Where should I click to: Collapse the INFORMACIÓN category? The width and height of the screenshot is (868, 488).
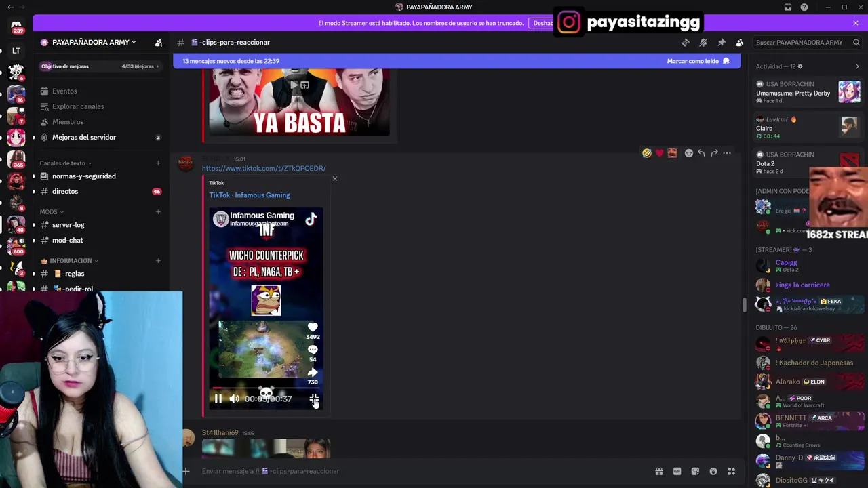coord(69,261)
